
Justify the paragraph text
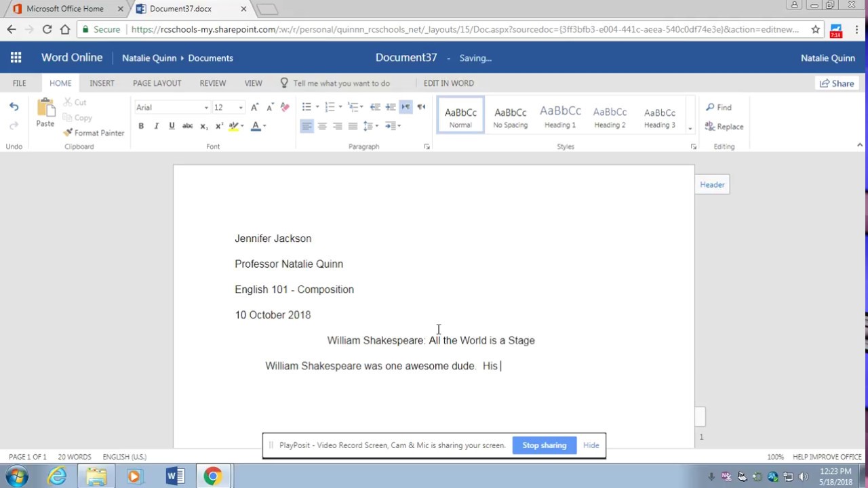click(353, 126)
